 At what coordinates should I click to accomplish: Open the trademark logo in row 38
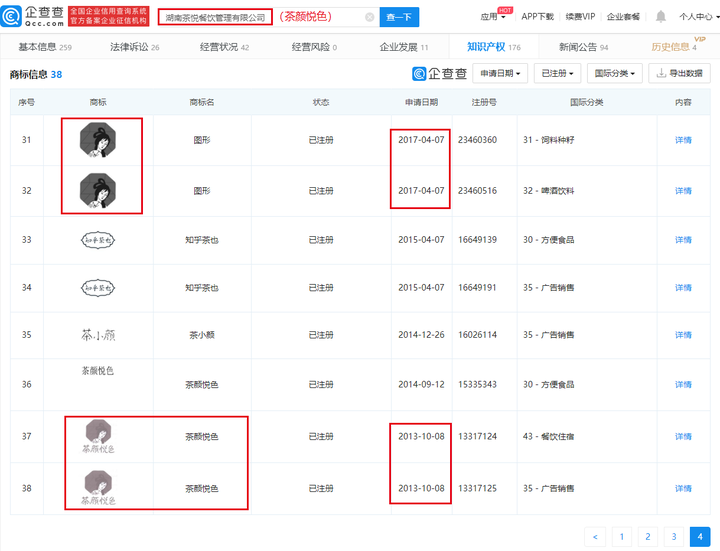click(x=98, y=488)
